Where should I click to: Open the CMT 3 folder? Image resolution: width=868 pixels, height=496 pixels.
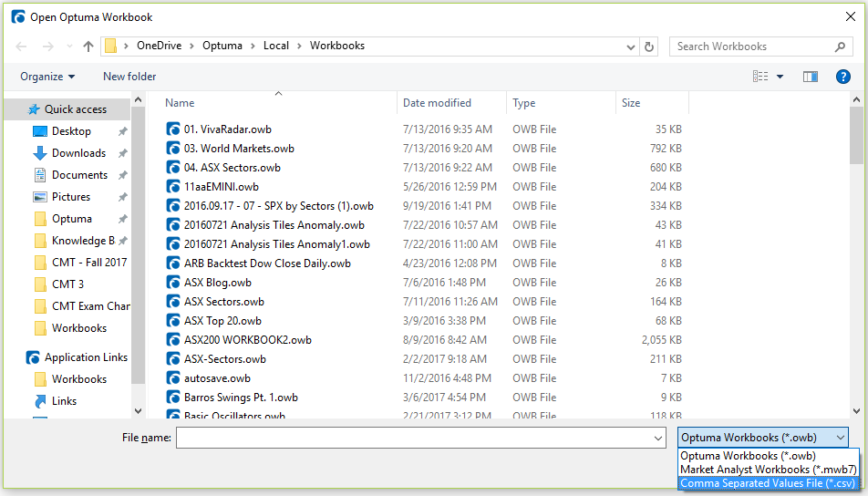(67, 284)
